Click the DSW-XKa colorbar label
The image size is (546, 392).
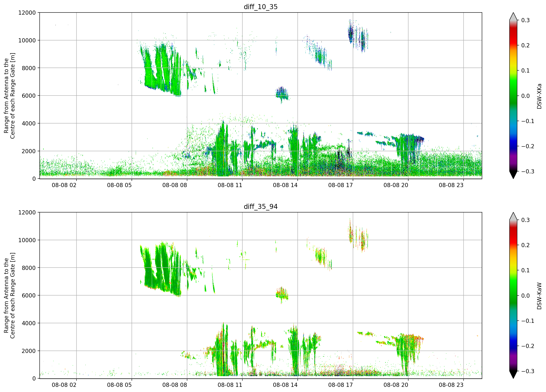(x=539, y=96)
